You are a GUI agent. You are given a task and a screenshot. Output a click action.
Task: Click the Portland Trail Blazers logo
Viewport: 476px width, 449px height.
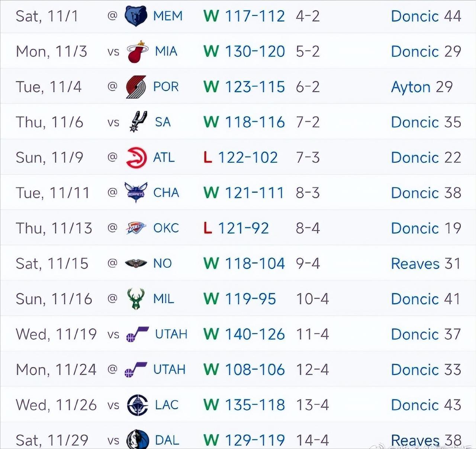coord(136,87)
